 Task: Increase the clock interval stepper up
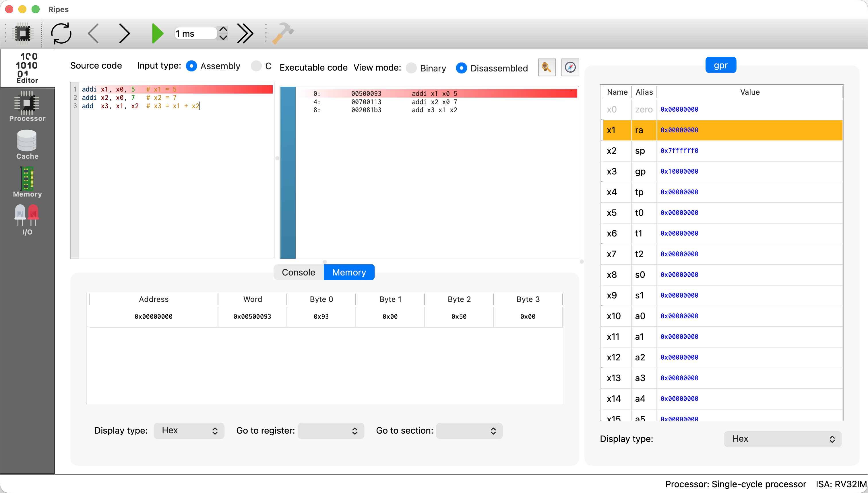click(223, 29)
